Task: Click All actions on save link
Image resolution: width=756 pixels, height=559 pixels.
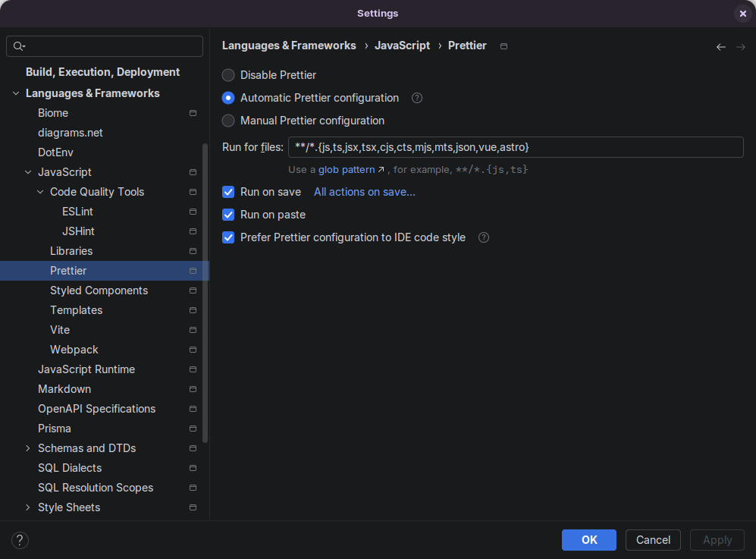Action: tap(364, 192)
